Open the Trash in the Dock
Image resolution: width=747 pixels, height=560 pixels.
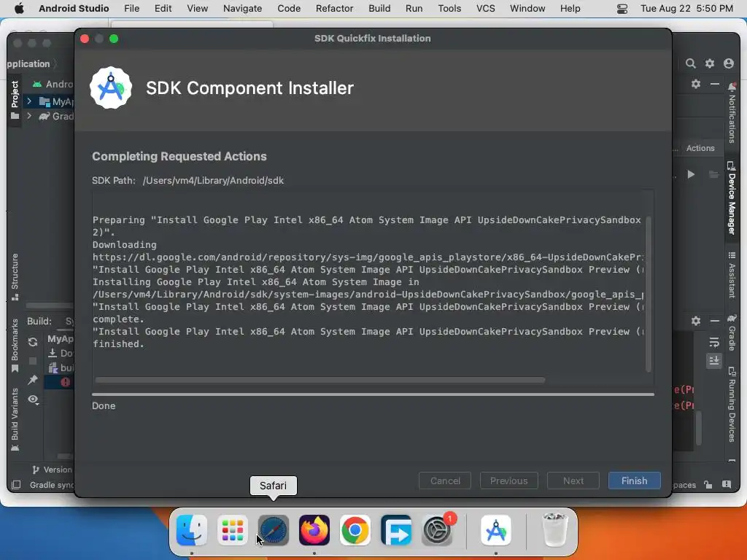pos(555,530)
